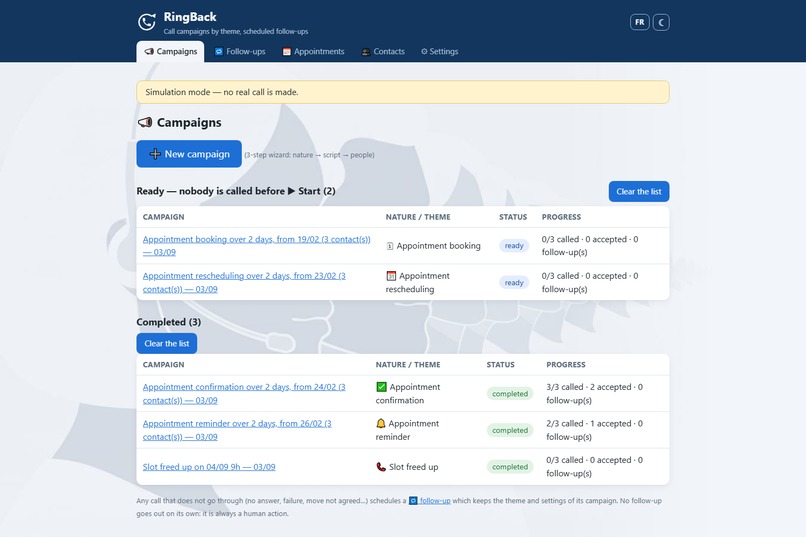
Task: Open the Contacts tab
Action: 383,51
